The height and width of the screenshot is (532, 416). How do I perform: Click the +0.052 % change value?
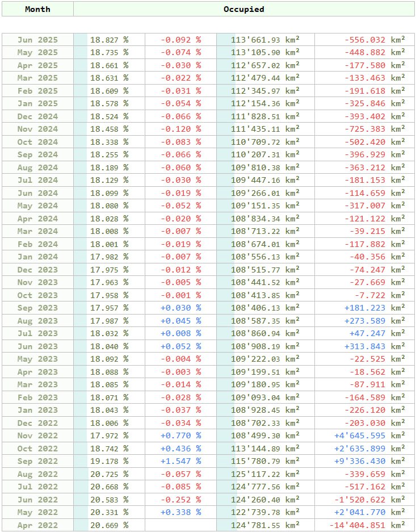coord(180,346)
